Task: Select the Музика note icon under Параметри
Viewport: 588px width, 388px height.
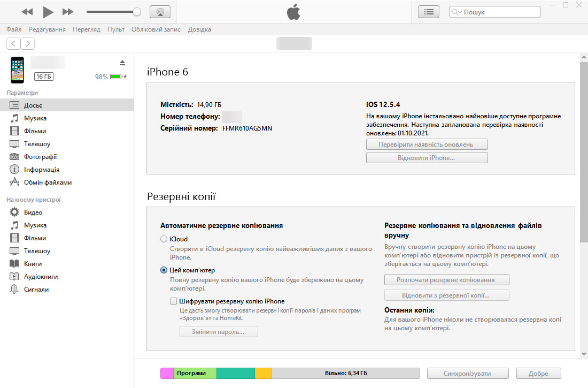Action: 14,118
